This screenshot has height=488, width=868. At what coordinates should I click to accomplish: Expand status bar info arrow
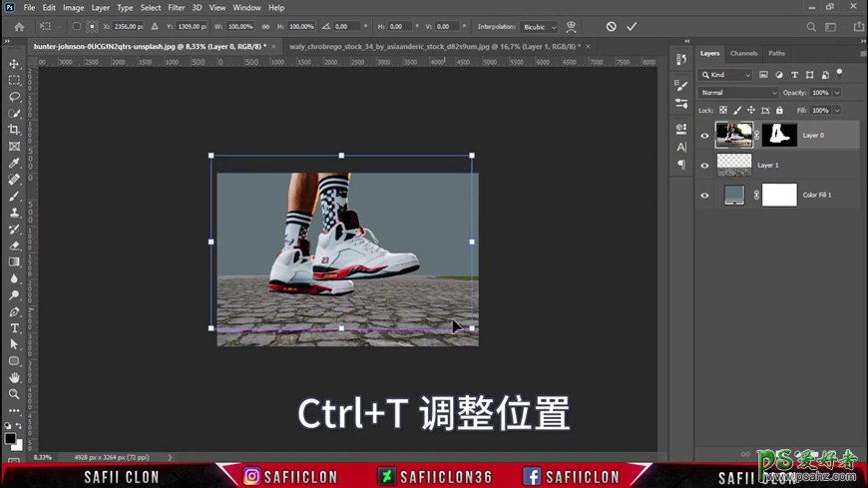(x=170, y=457)
